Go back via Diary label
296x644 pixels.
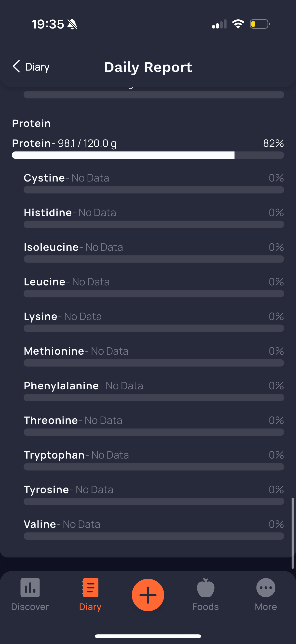[38, 67]
